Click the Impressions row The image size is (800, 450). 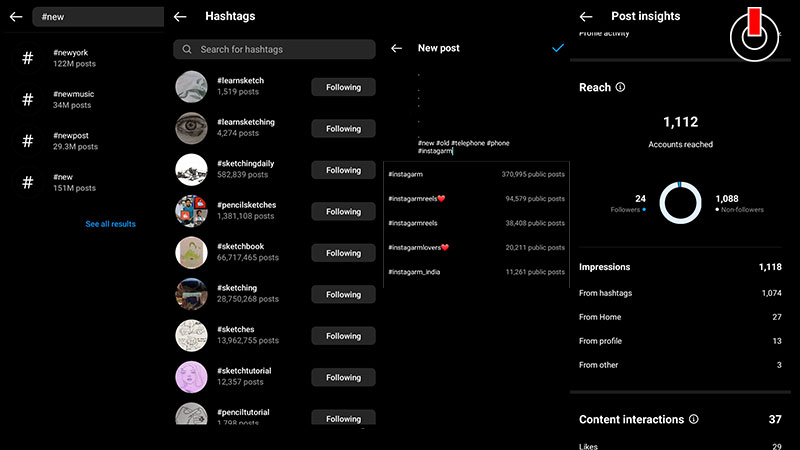(680, 267)
